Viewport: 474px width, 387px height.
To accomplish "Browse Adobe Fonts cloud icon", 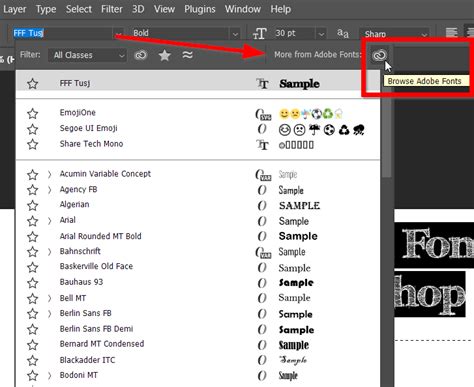I will (379, 55).
